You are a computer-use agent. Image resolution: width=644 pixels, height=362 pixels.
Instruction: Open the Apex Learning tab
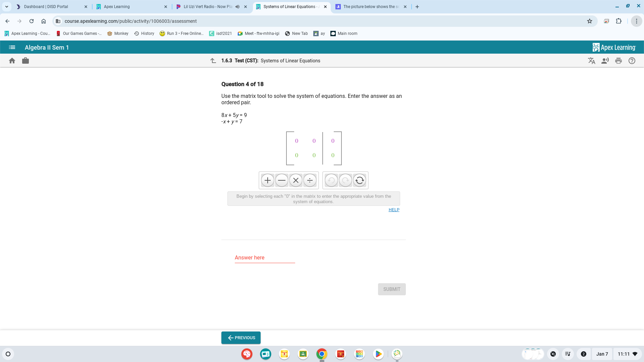click(116, 6)
